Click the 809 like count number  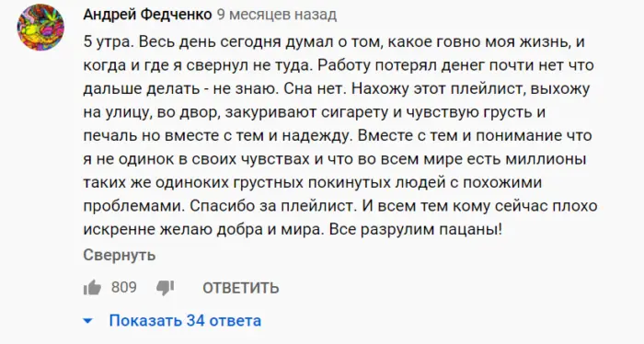click(123, 287)
